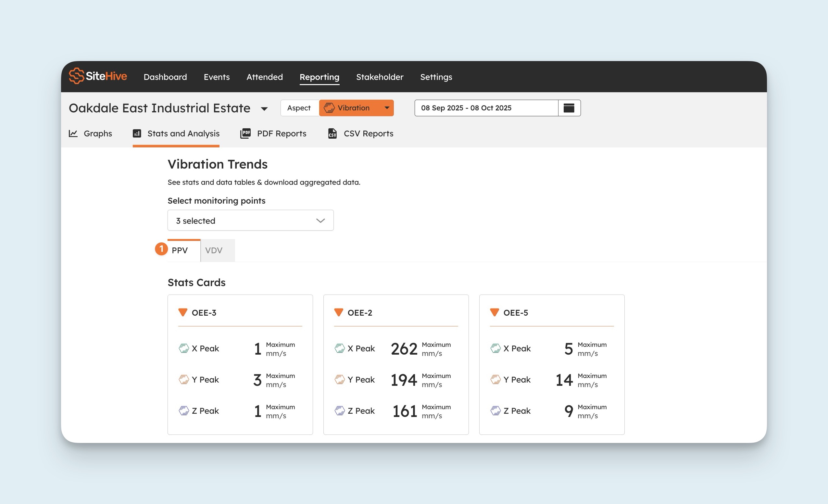Click the Z Peak icon in OEE-5 card
828x504 pixels.
495,410
